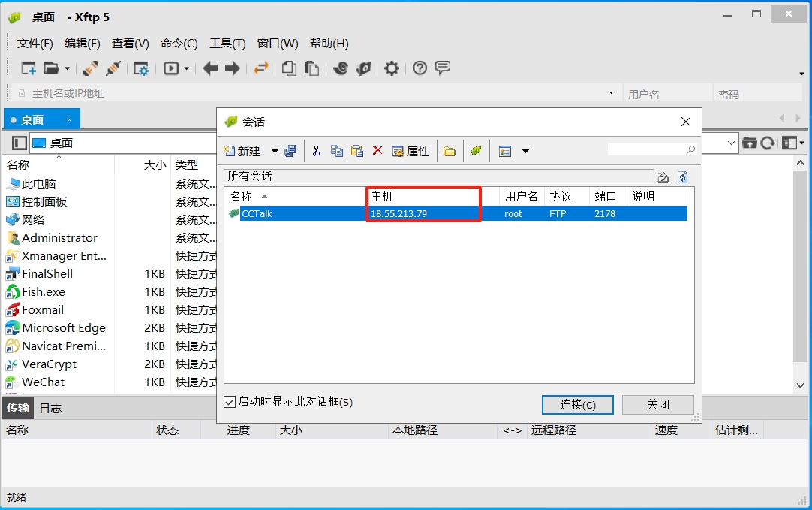Click the orange synchronize arrows icon

(x=261, y=68)
